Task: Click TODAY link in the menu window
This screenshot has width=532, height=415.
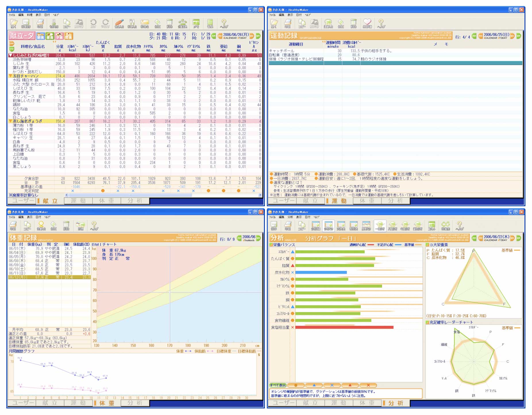Action: click(x=243, y=38)
